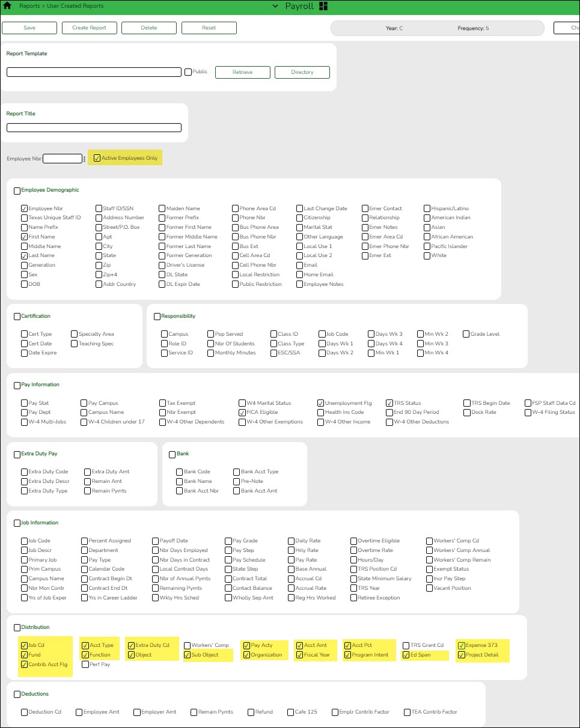The width and height of the screenshot is (580, 728).
Task: Uncheck TRS Status in Pay Information
Action: click(391, 402)
